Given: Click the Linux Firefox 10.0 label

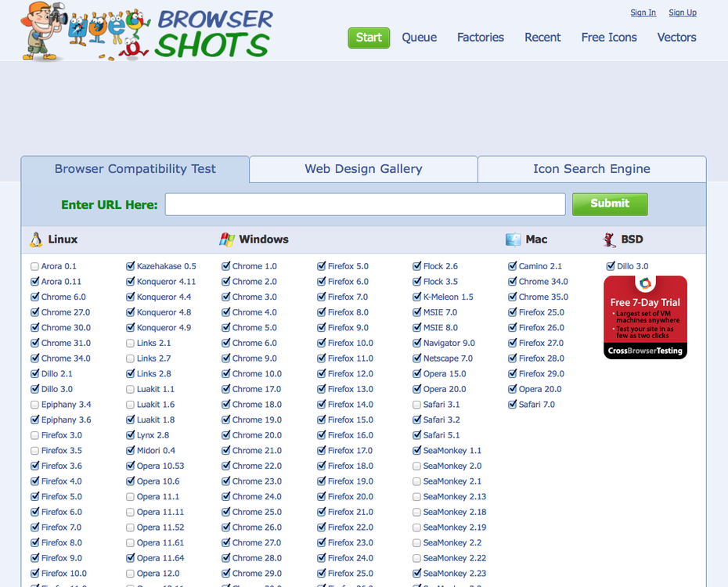Looking at the screenshot, I should [x=64, y=574].
